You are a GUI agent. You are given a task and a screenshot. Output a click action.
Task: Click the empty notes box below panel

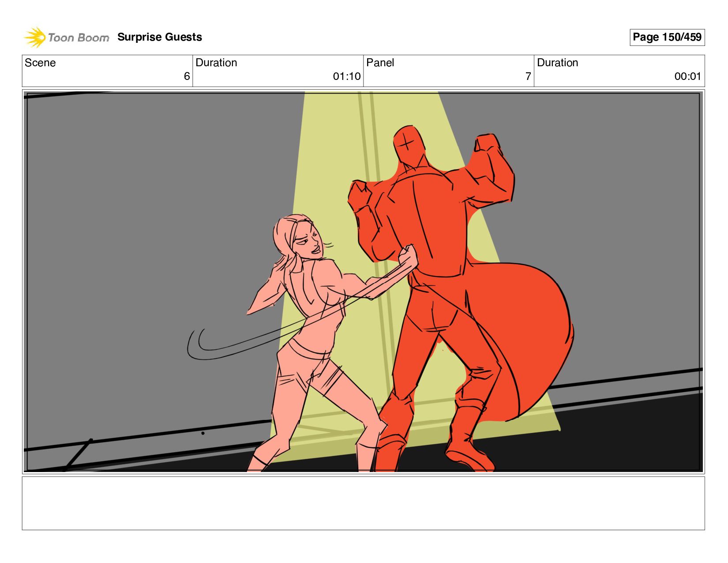(x=363, y=503)
